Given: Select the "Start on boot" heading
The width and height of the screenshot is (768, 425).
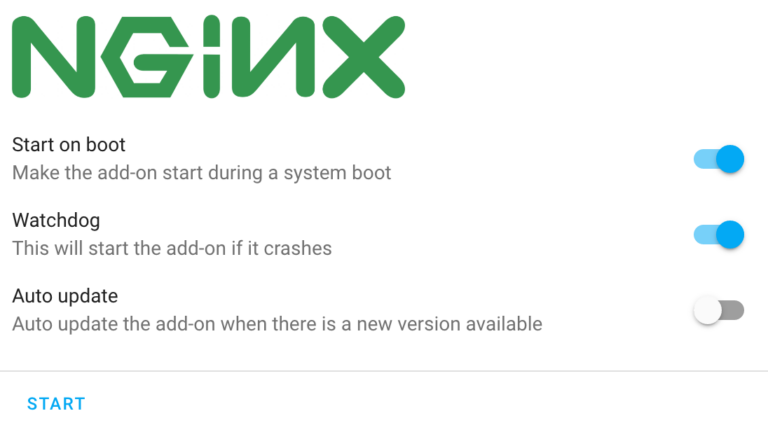Looking at the screenshot, I should pyautogui.click(x=69, y=145).
